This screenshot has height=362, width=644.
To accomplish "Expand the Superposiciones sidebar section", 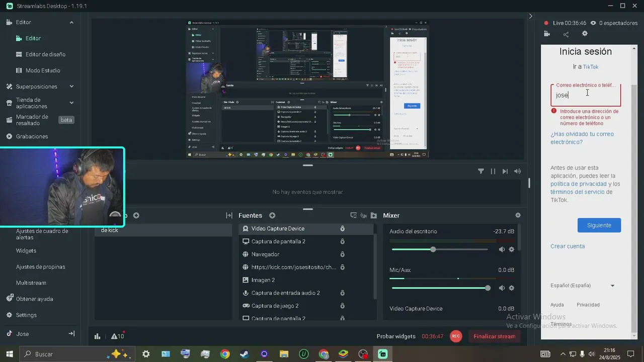I will click(x=71, y=86).
